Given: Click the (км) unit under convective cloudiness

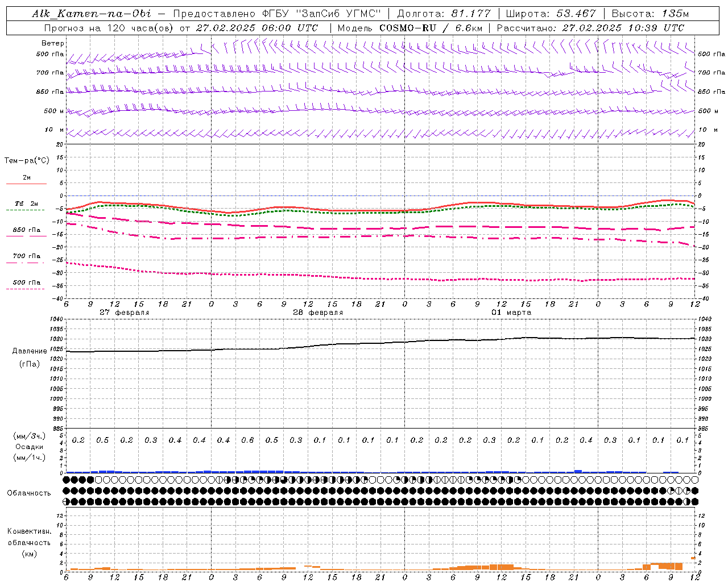Looking at the screenshot, I should pyautogui.click(x=29, y=554).
